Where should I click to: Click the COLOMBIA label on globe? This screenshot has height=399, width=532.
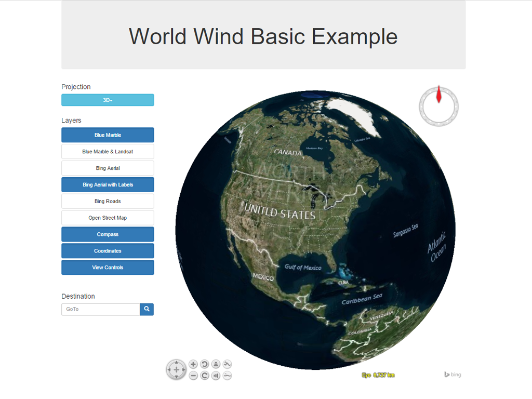click(x=360, y=331)
